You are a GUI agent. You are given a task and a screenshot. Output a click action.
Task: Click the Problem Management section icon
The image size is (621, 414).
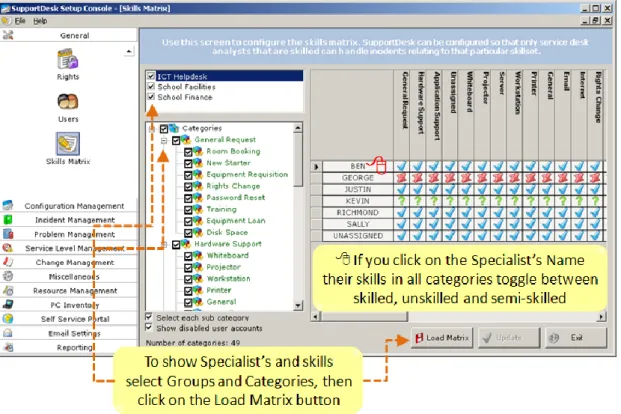(8, 234)
